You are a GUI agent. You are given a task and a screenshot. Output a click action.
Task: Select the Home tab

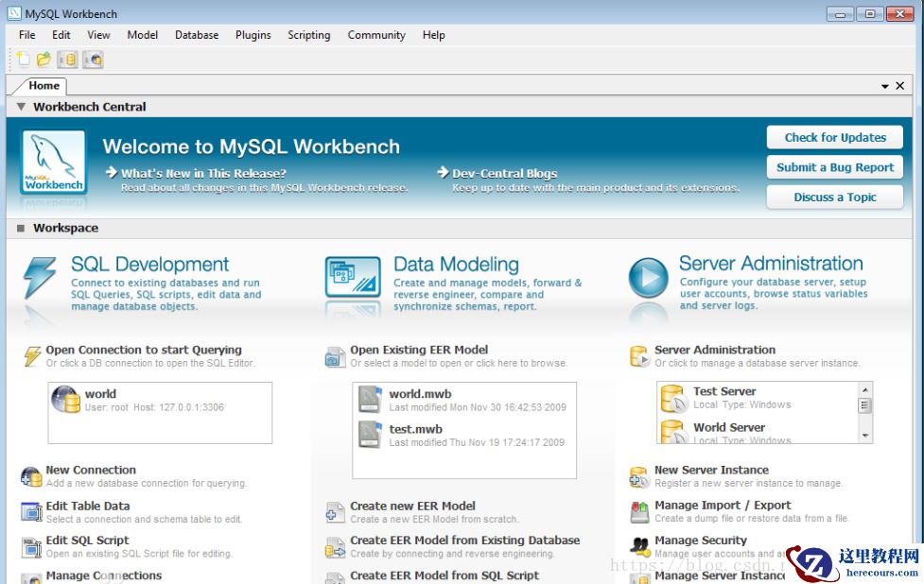pos(44,86)
